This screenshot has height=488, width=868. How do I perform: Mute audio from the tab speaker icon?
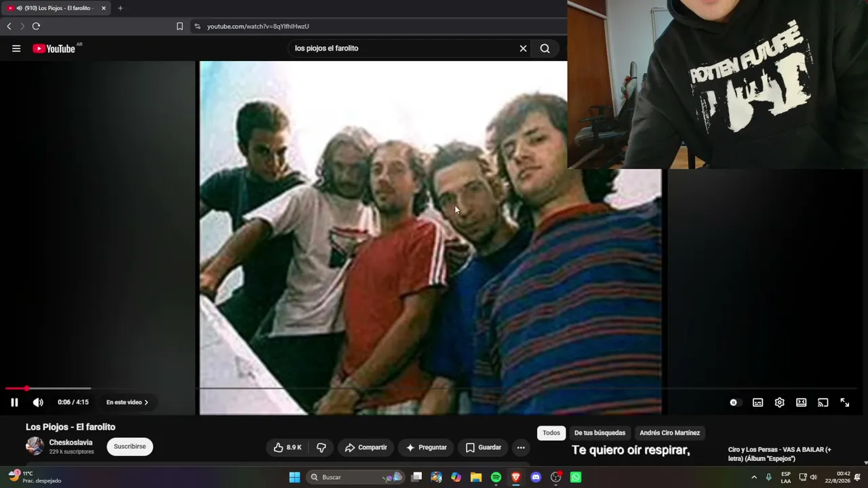[x=19, y=8]
